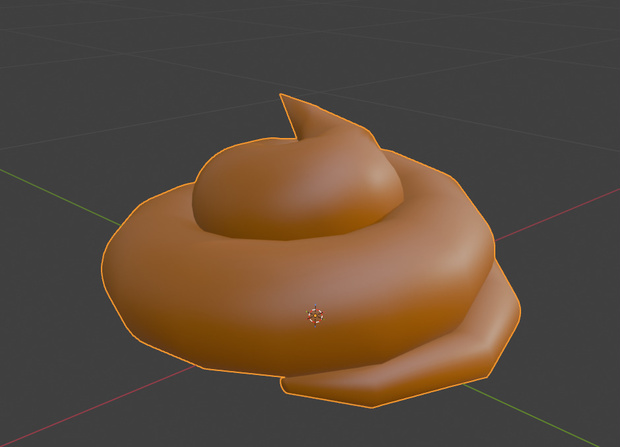Click the notch where tip meets top coil
Screen dimensions: 620x447
297,138
